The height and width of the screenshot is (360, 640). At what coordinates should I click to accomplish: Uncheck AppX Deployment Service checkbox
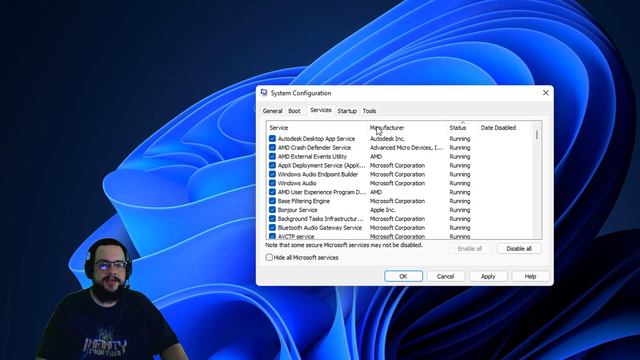(272, 165)
